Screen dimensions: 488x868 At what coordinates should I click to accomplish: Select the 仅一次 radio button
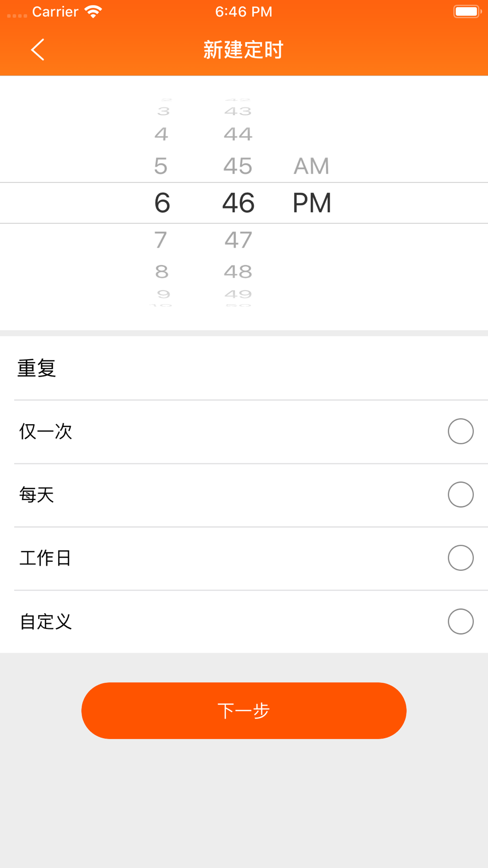point(461,432)
